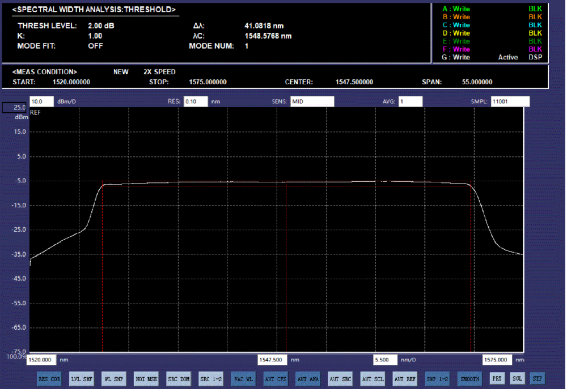Select trace G Write active trace
567x392 pixels.
pyautogui.click(x=456, y=57)
